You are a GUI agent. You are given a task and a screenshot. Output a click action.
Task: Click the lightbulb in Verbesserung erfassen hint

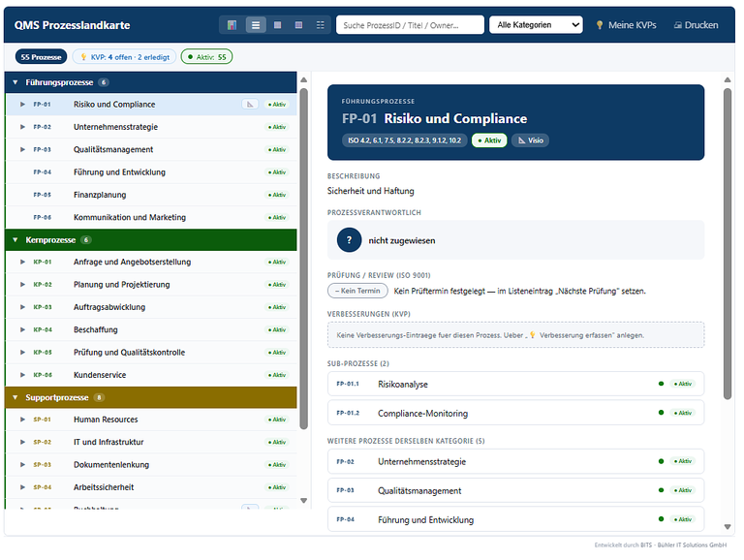(533, 335)
